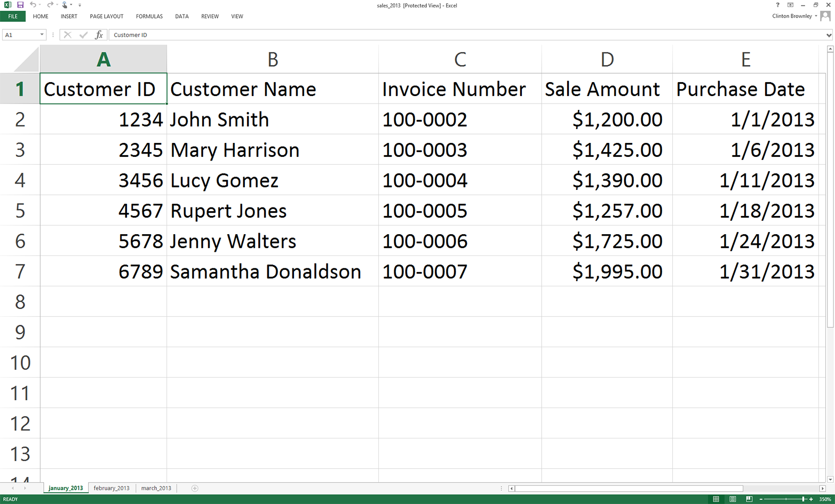Viewport: 835px width, 504px height.
Task: Click the Purchase Date header cell
Action: click(745, 89)
